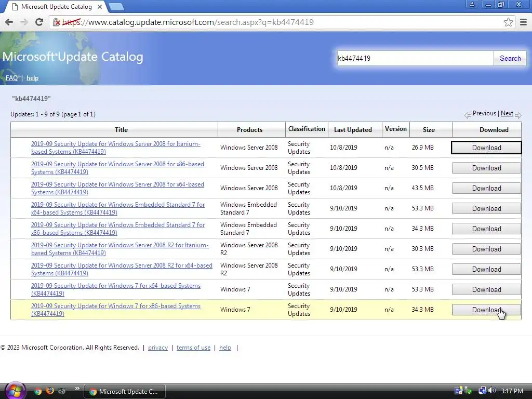Click the browser forward arrow
Image resolution: width=532 pixels, height=399 pixels.
click(x=24, y=22)
